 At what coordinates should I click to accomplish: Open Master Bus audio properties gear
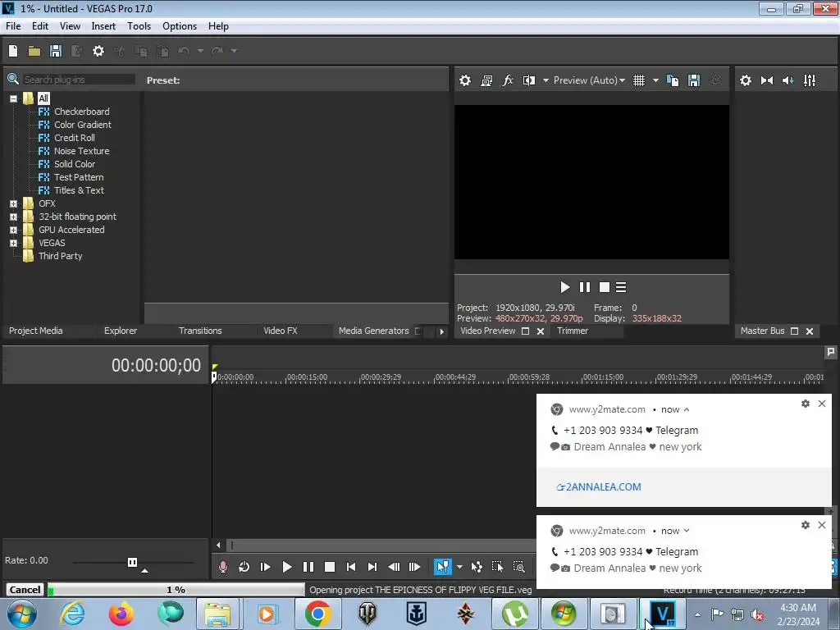[745, 80]
